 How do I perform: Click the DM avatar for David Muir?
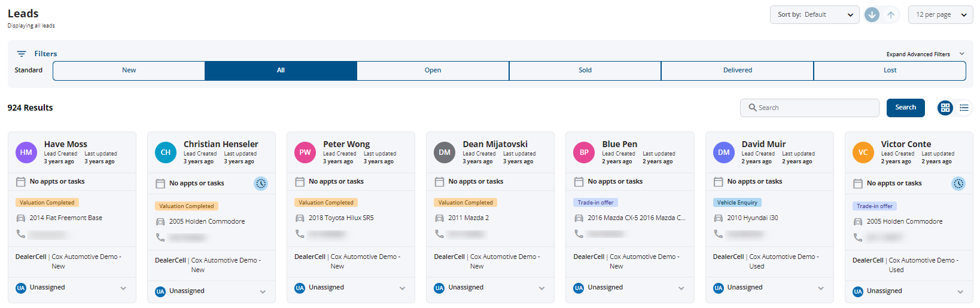point(724,153)
